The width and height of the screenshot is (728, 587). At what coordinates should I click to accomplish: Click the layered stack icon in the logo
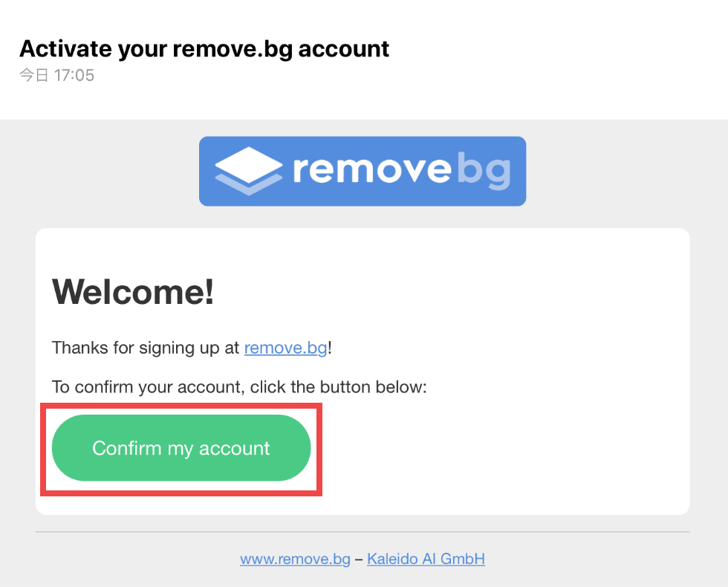pyautogui.click(x=248, y=171)
